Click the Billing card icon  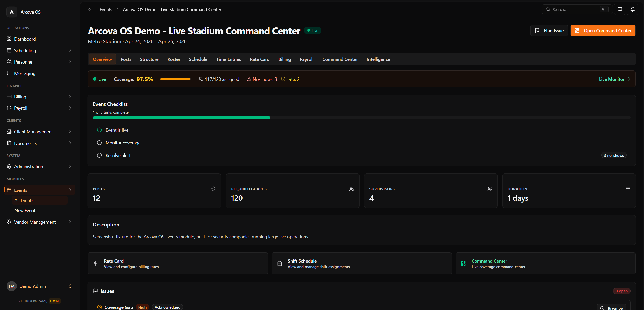click(9, 97)
